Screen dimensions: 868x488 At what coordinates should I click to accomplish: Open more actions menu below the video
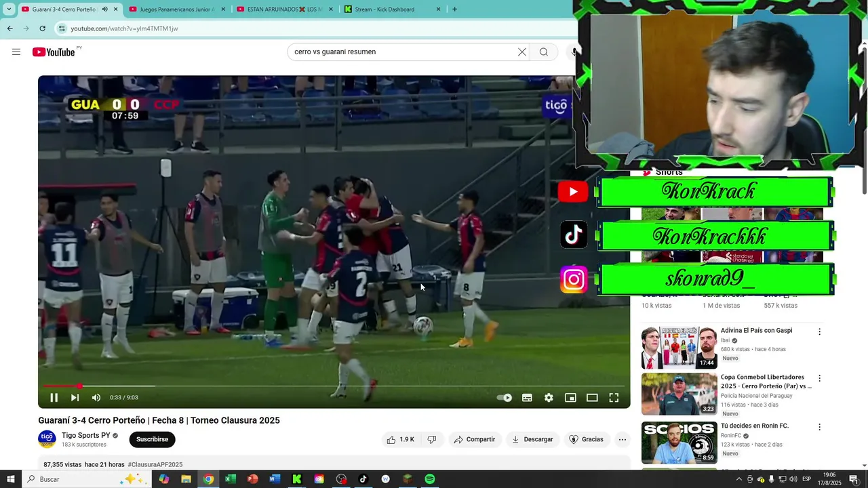coord(622,439)
